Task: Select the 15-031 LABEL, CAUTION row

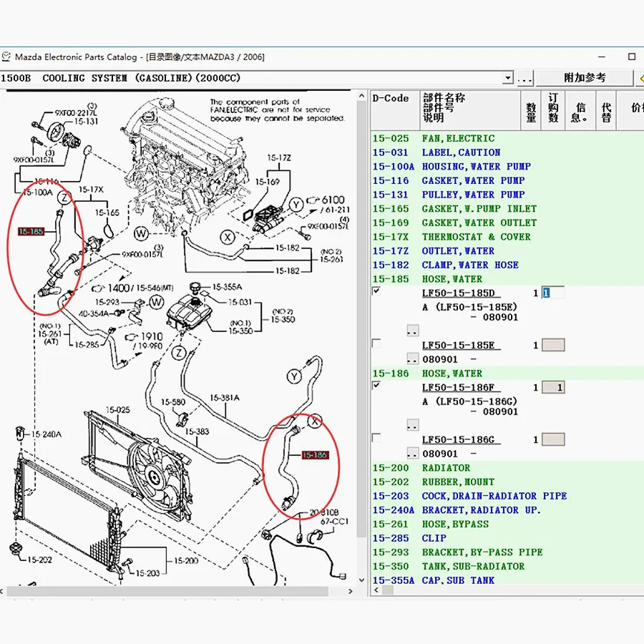Action: tap(507, 152)
